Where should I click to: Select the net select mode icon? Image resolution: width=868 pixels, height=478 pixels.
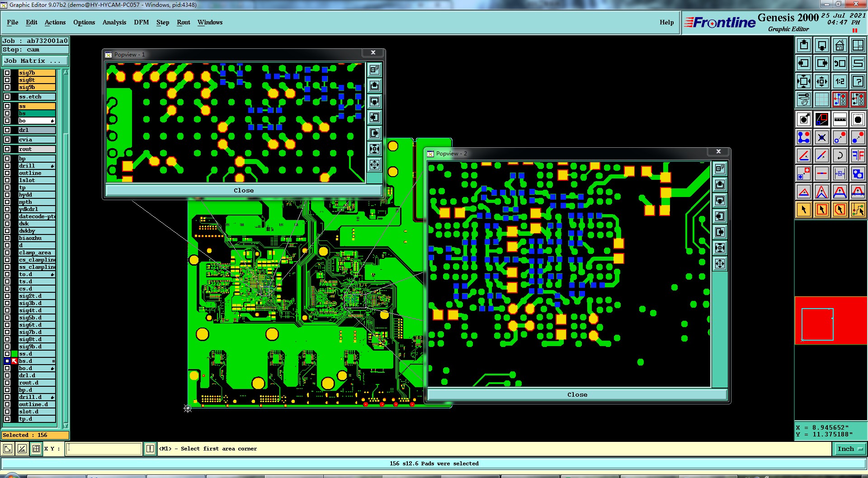[858, 210]
